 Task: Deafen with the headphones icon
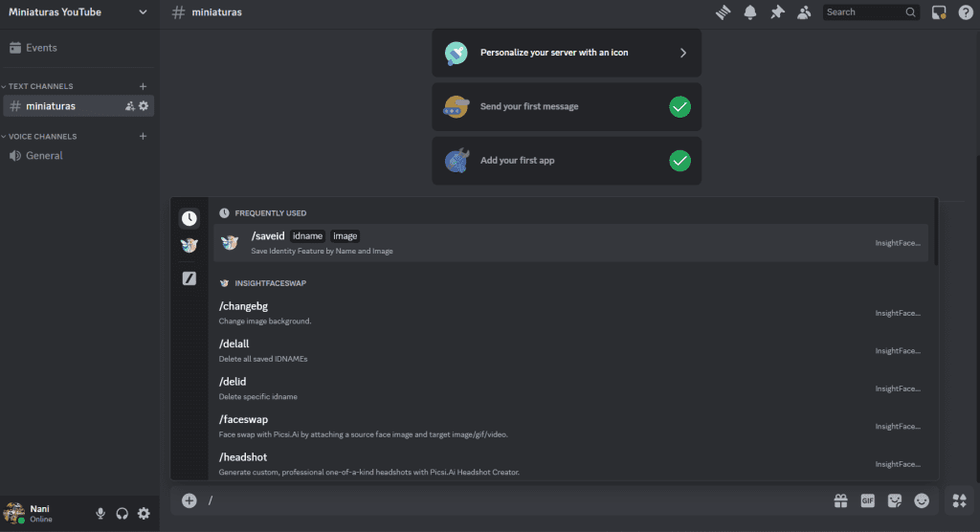click(x=122, y=513)
